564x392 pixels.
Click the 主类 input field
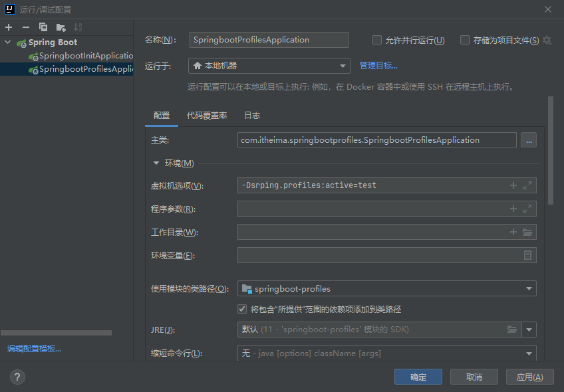[x=376, y=140]
